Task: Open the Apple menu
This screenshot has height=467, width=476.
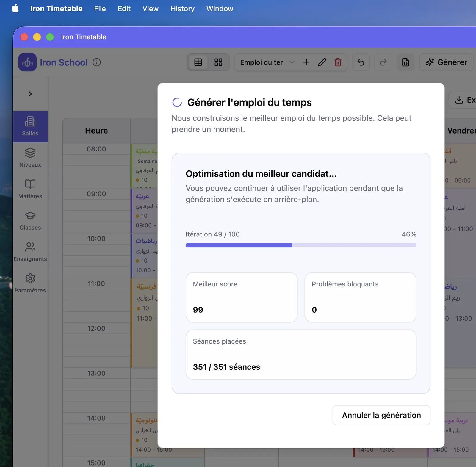Action: coord(15,8)
